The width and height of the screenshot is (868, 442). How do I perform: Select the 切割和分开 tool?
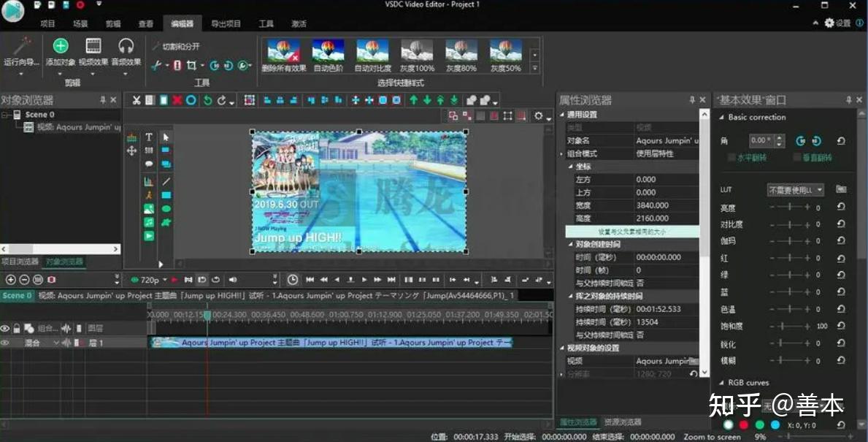click(x=175, y=47)
